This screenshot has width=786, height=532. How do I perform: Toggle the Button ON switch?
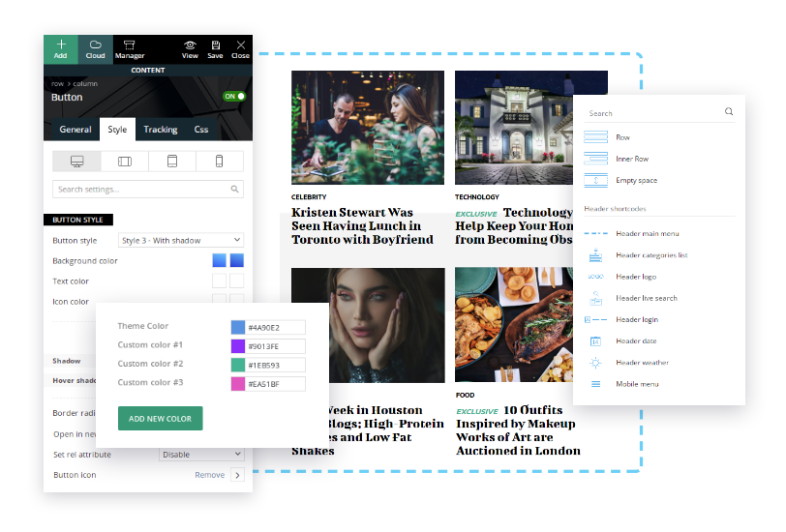233,97
